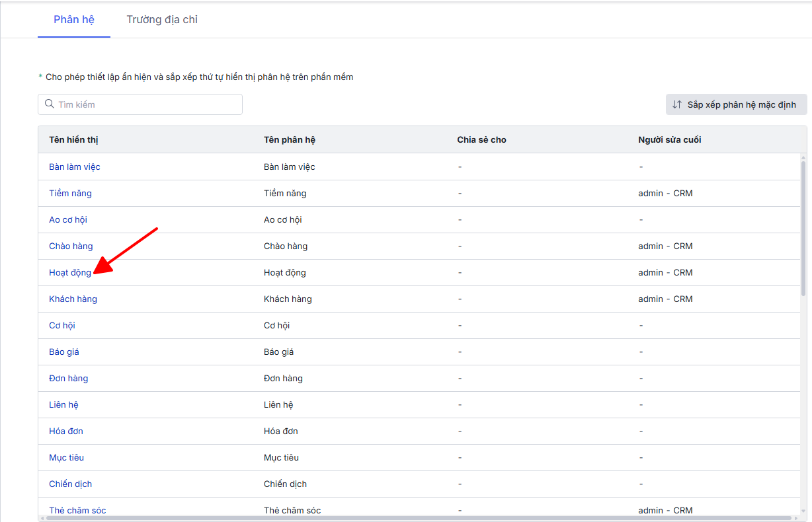Click the Hoạt động link
Viewport: 812px width, 522px height.
(70, 272)
